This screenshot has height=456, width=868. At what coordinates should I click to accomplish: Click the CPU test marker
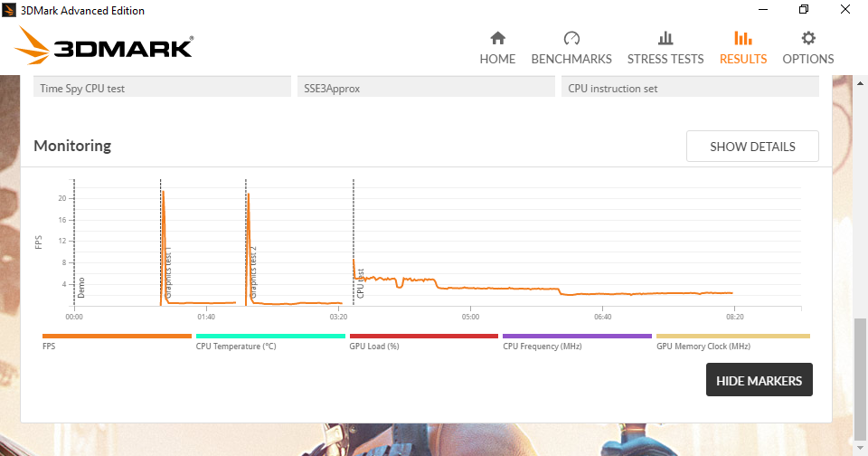pos(361,284)
